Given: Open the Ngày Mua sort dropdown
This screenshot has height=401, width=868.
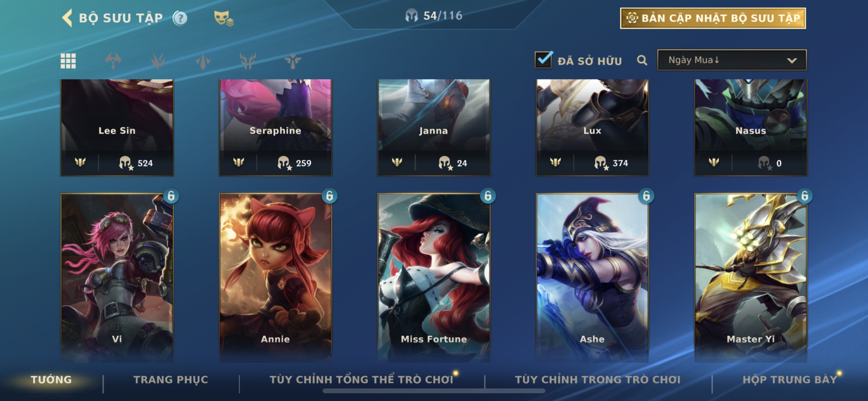Looking at the screenshot, I should pos(732,60).
